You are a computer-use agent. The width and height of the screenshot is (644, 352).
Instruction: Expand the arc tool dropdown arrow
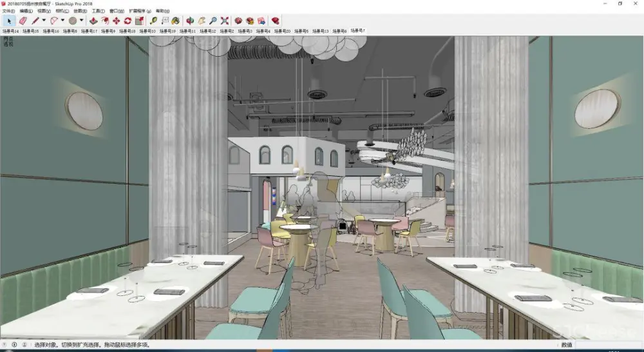tap(62, 21)
